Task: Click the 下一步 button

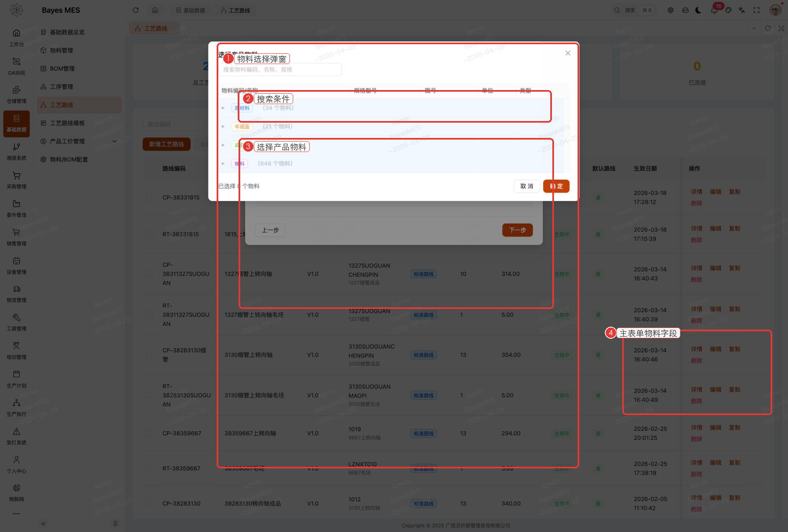Action: [x=518, y=230]
